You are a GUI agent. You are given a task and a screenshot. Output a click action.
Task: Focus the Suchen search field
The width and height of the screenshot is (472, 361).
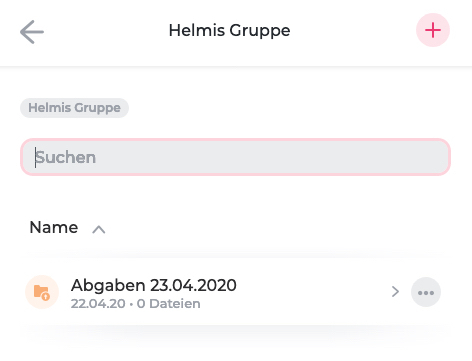tap(236, 157)
